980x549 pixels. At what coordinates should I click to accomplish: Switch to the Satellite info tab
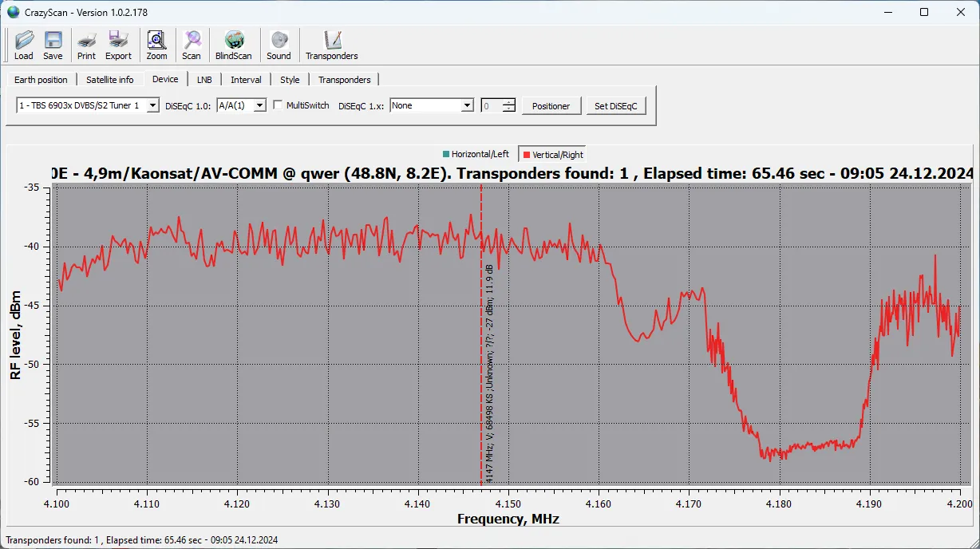(110, 80)
